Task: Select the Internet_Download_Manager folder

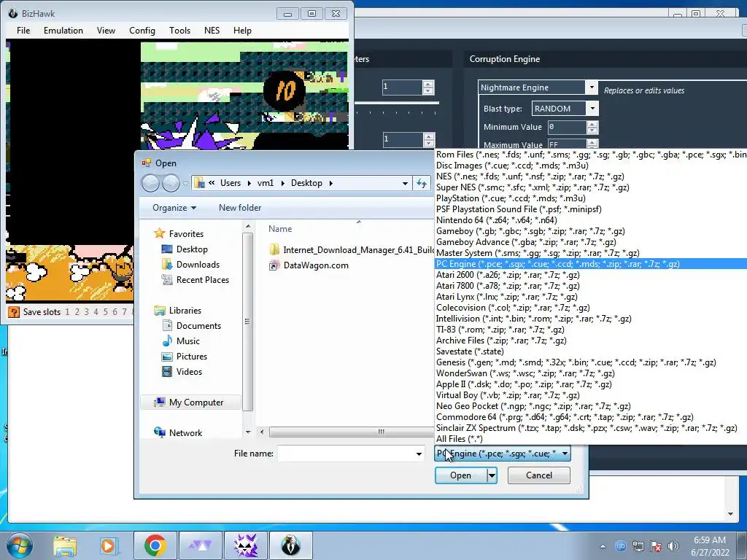Action: click(352, 250)
